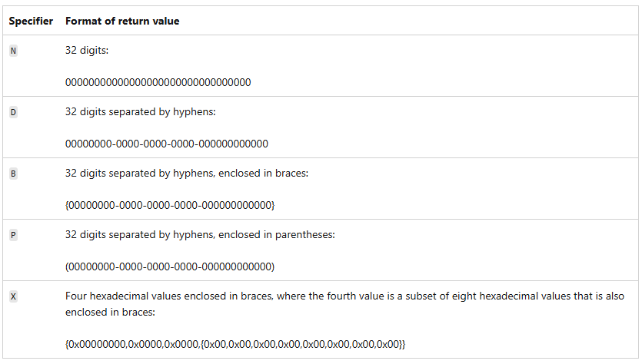Click the '32 digits' start of the B description
The height and width of the screenshot is (364, 642).
88,174
